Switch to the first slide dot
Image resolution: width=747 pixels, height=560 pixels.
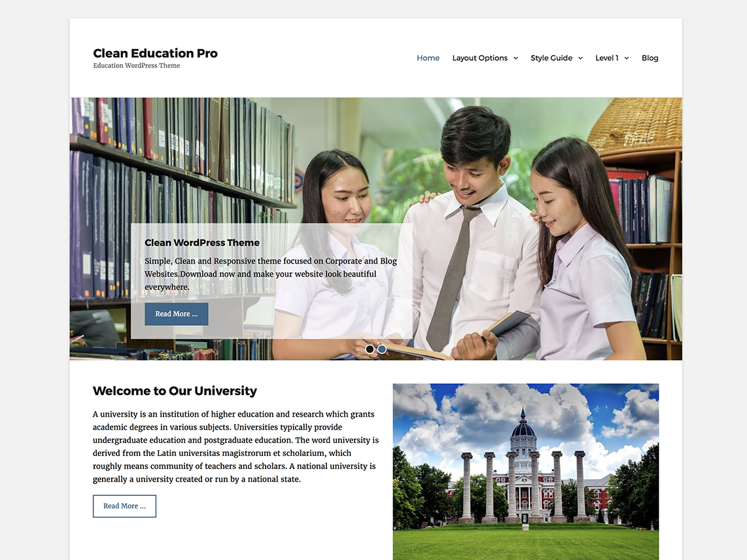(x=370, y=349)
